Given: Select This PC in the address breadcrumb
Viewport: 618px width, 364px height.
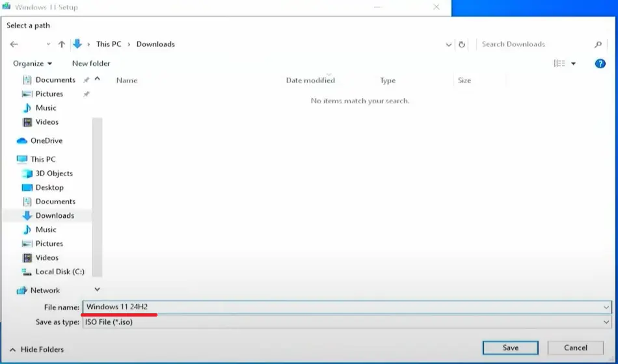Looking at the screenshot, I should point(109,44).
